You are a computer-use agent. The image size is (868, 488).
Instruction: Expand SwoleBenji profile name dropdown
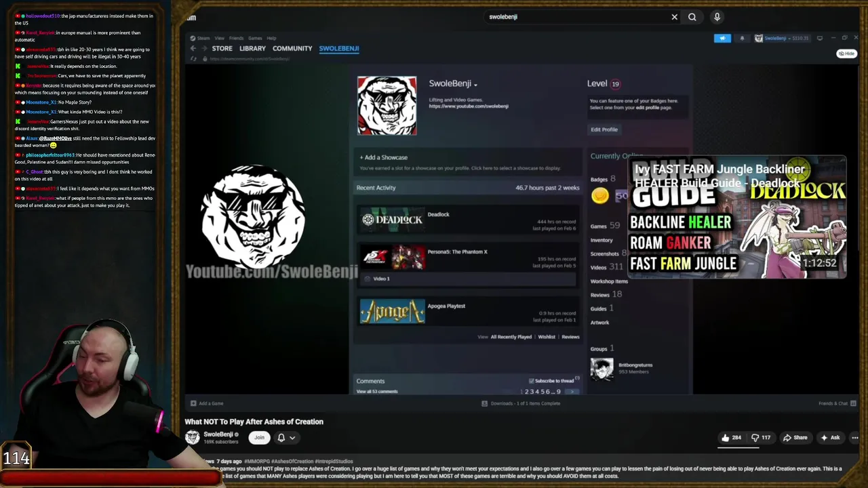pyautogui.click(x=475, y=85)
